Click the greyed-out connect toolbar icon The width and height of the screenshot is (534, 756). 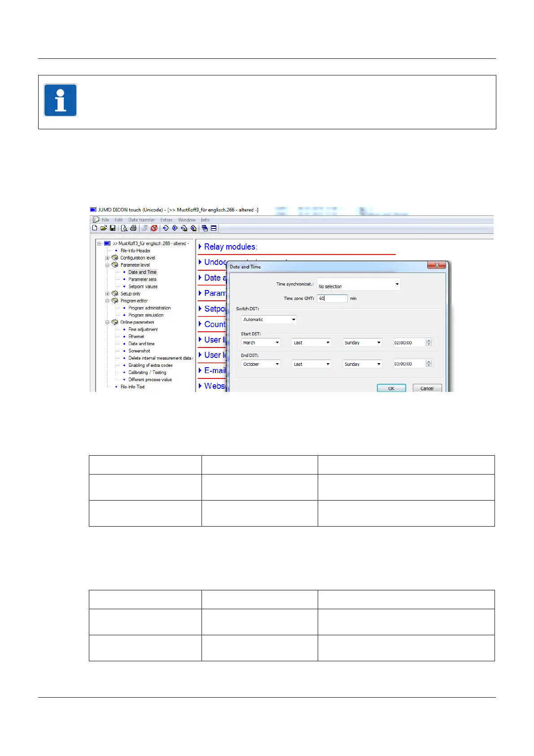click(145, 228)
